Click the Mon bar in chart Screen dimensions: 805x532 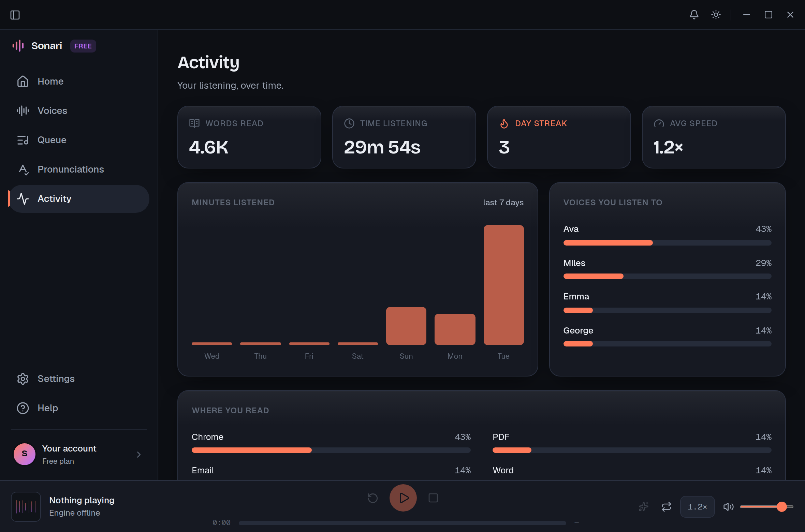coord(455,329)
